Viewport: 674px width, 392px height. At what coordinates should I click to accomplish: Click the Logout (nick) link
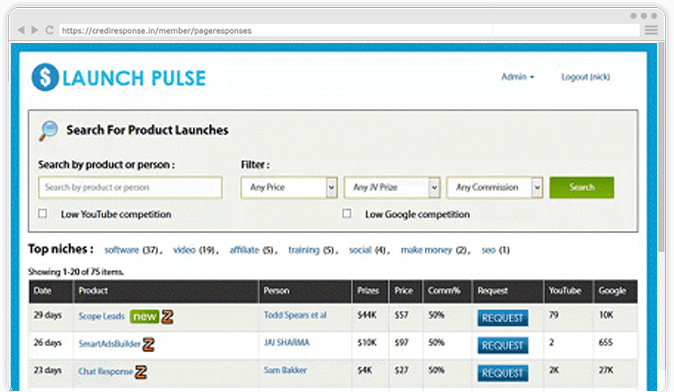pos(585,77)
